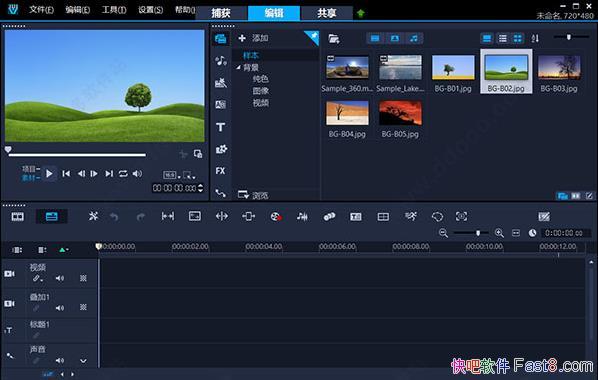598x380 pixels.
Task: Open the Path library icon
Action: 220,193
